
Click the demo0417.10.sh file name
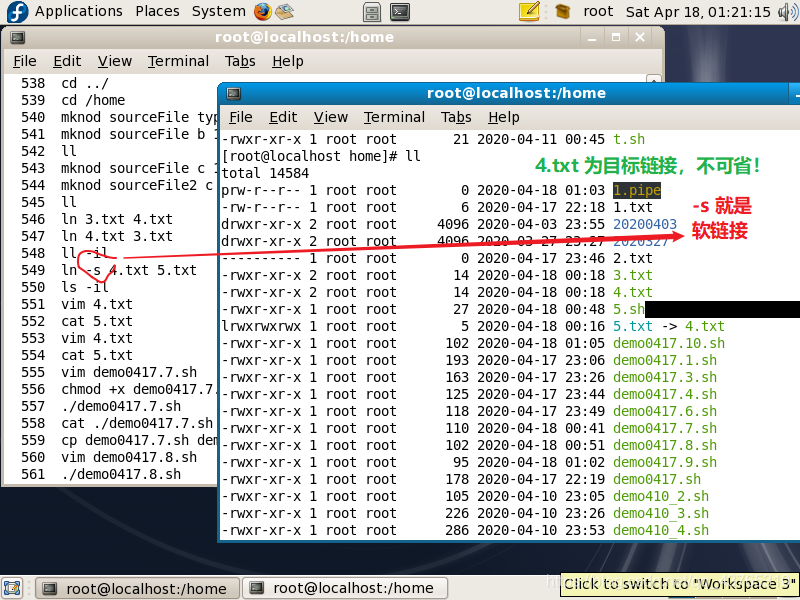tap(669, 343)
